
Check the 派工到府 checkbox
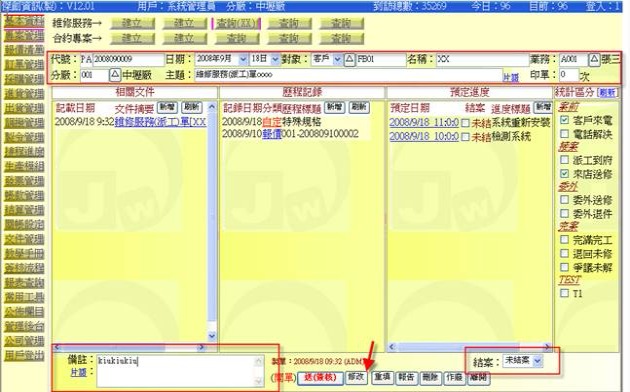[x=565, y=160]
